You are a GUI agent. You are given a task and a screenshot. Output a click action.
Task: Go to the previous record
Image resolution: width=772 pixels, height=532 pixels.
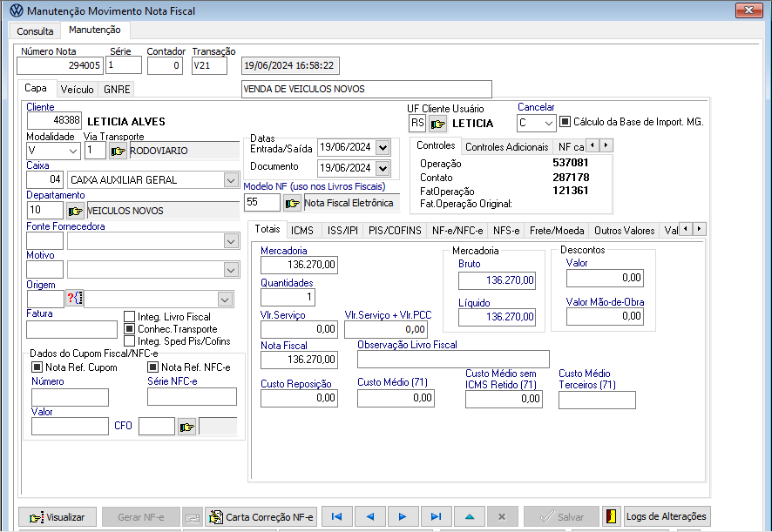click(x=369, y=516)
